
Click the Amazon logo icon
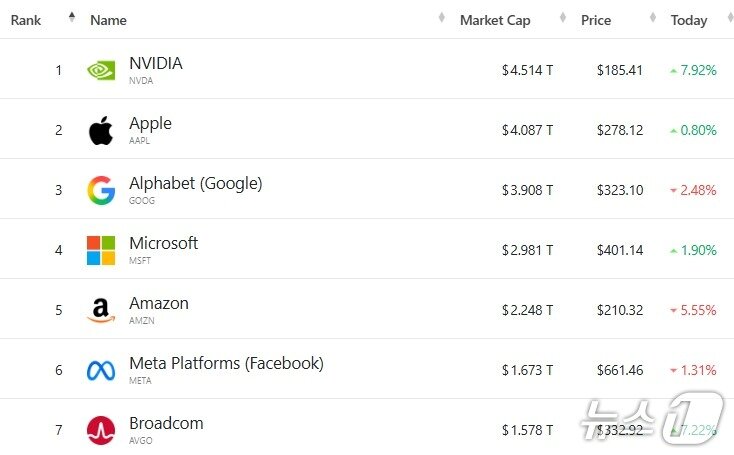click(101, 310)
